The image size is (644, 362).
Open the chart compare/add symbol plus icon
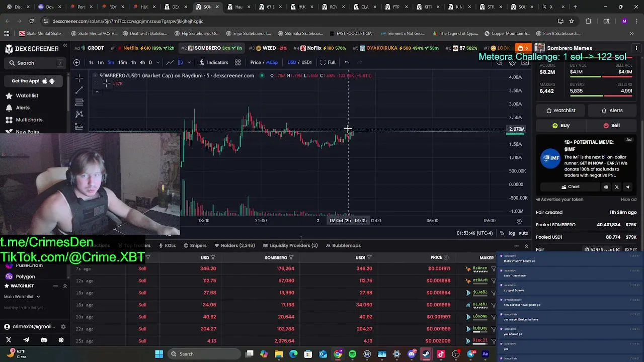pos(76,62)
